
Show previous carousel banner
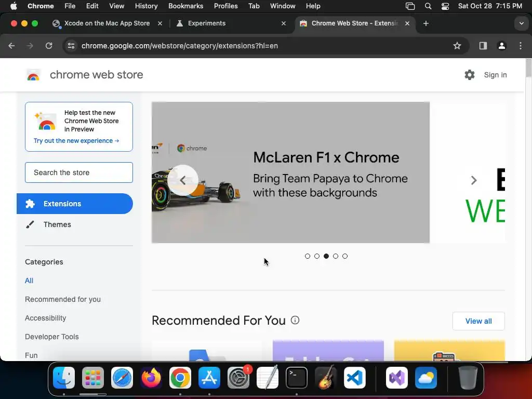(183, 180)
